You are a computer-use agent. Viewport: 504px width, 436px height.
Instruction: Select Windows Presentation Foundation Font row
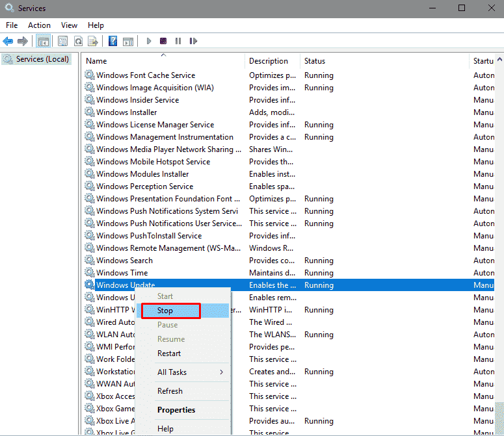pos(289,199)
